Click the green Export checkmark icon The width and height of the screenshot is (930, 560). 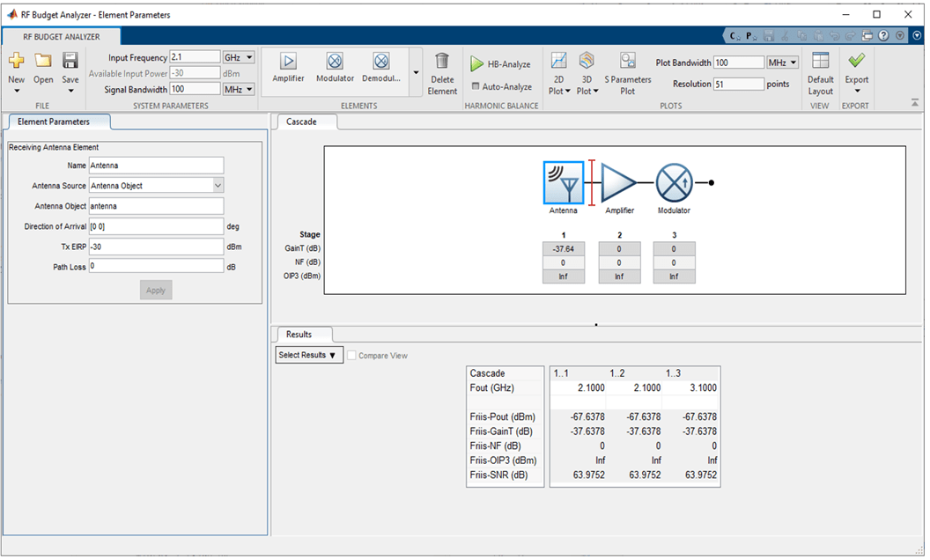point(856,61)
